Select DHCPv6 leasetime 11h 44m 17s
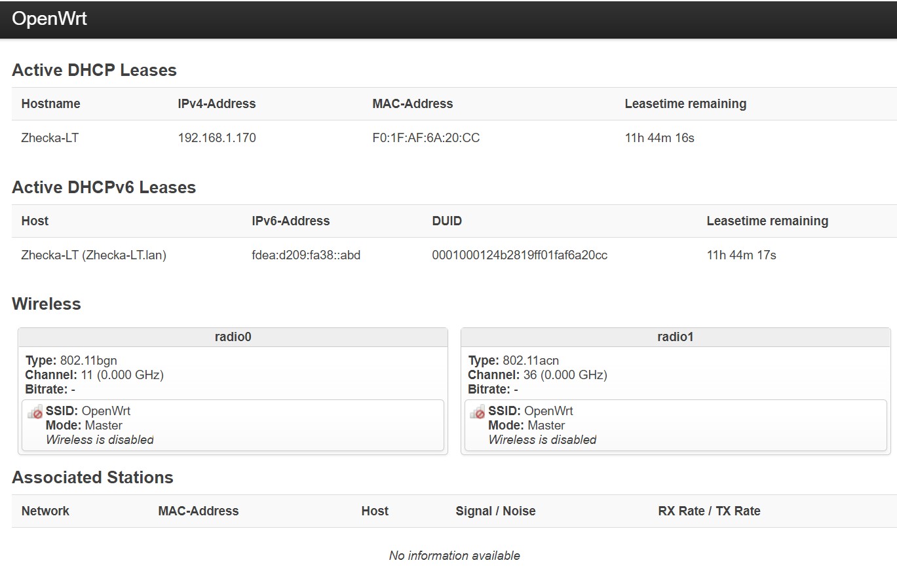 (x=741, y=255)
